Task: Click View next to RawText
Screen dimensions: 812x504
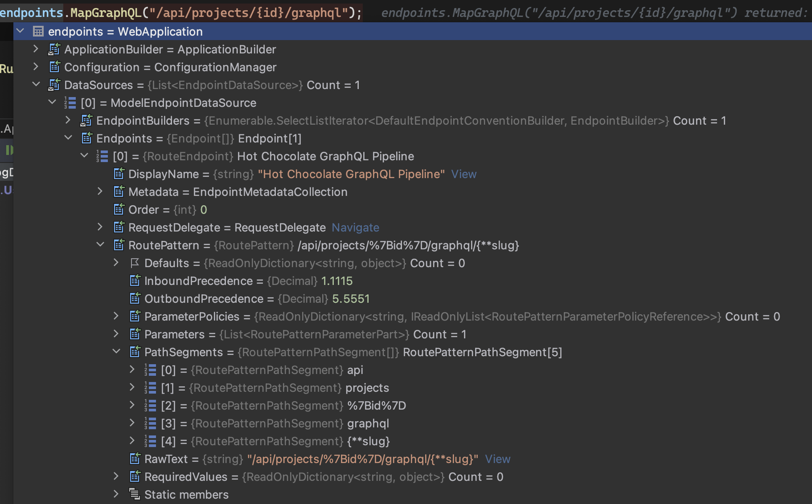Action: [x=497, y=459]
